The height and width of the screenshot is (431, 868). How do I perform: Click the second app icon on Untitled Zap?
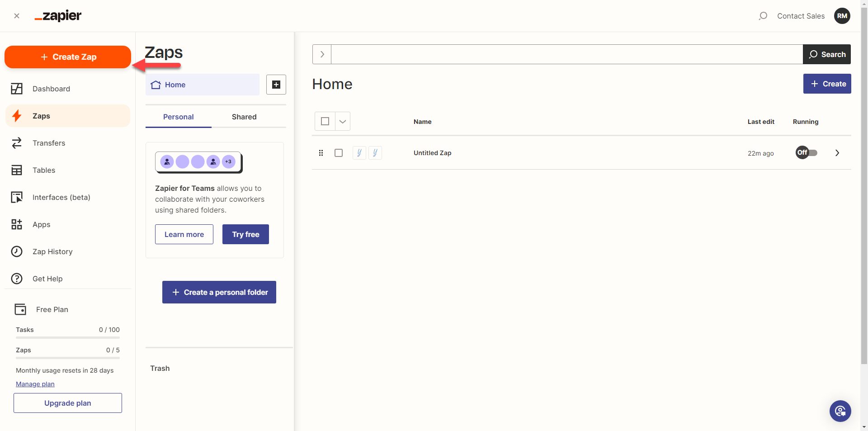point(375,153)
